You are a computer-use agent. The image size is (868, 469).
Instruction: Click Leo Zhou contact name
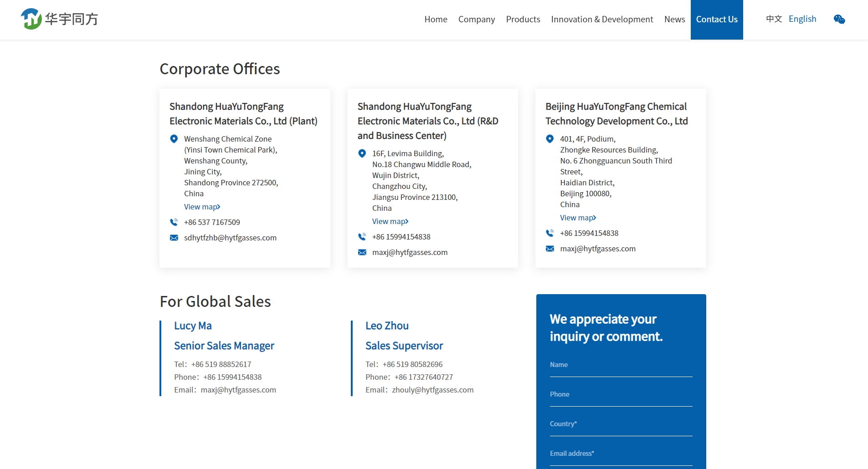(x=387, y=326)
